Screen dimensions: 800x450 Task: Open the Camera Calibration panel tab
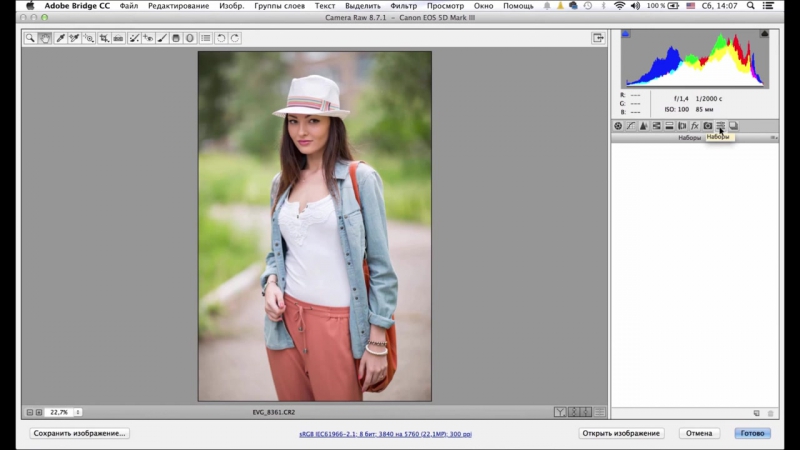point(708,126)
